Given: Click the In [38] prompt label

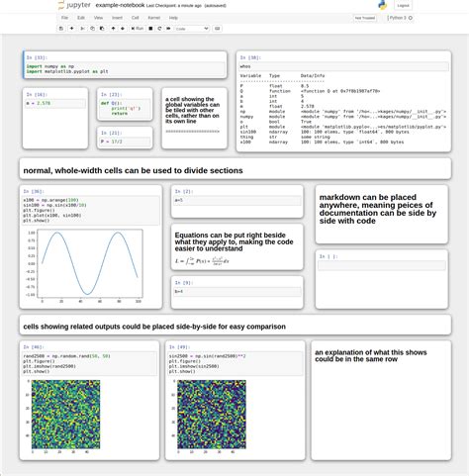Looking at the screenshot, I should (x=250, y=57).
